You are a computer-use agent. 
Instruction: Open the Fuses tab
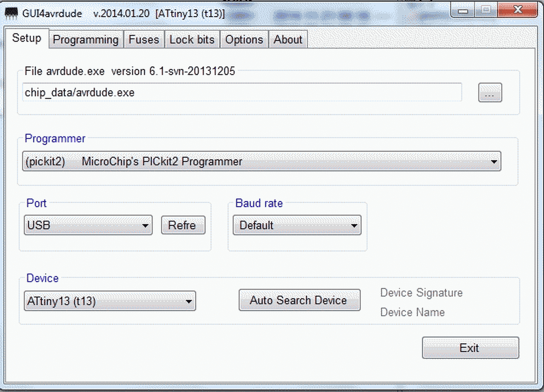click(144, 40)
